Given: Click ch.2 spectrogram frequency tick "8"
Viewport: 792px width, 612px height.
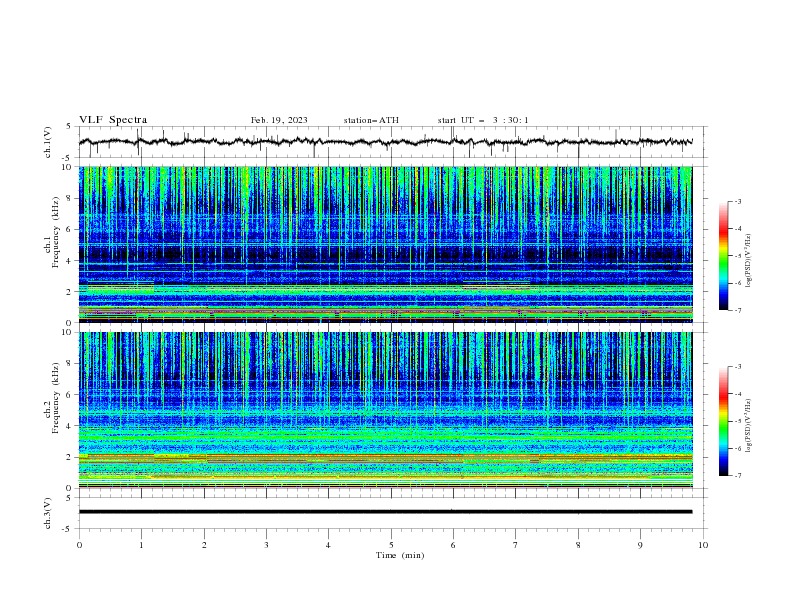Looking at the screenshot, I should 70,364.
